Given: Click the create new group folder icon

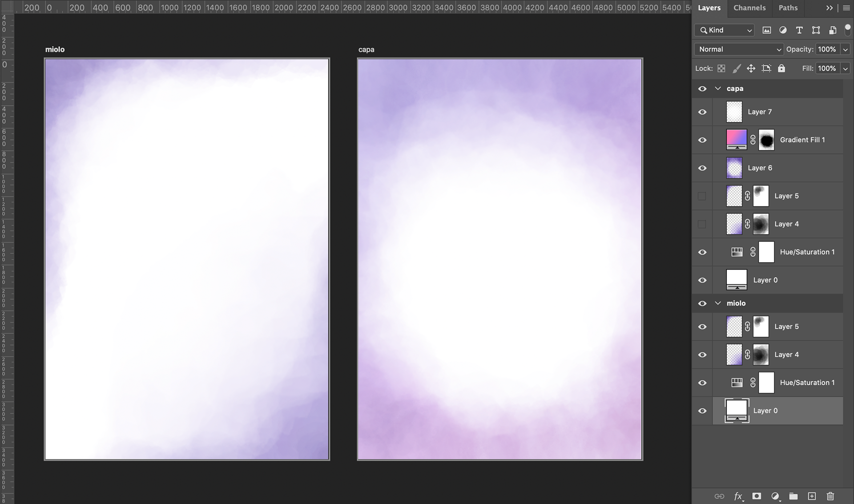Looking at the screenshot, I should point(793,496).
